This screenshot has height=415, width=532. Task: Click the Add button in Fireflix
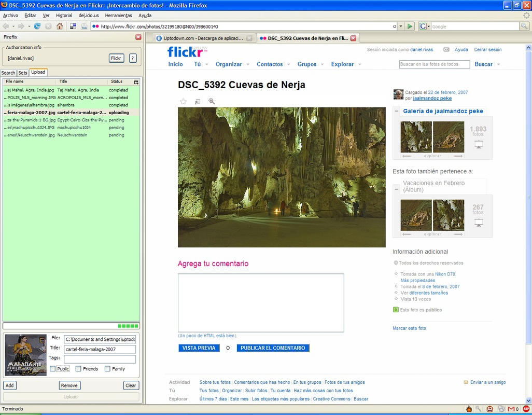(x=10, y=385)
